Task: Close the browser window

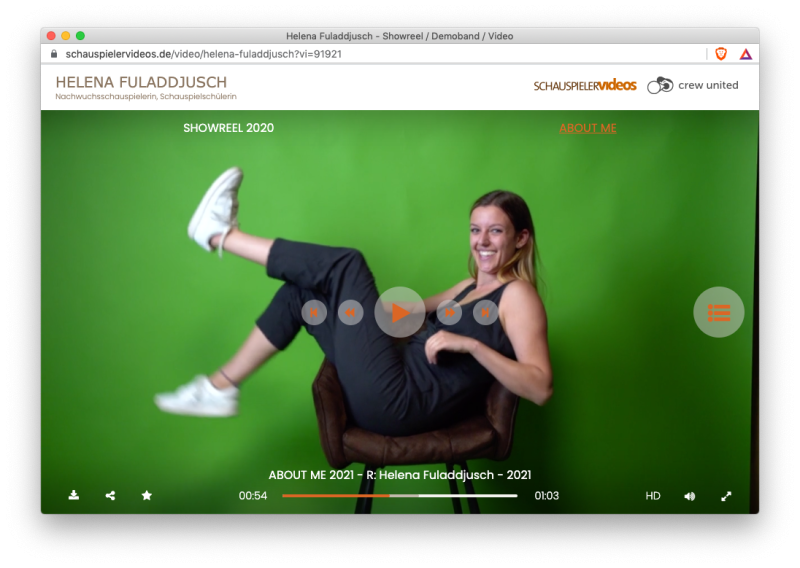Action: point(51,36)
